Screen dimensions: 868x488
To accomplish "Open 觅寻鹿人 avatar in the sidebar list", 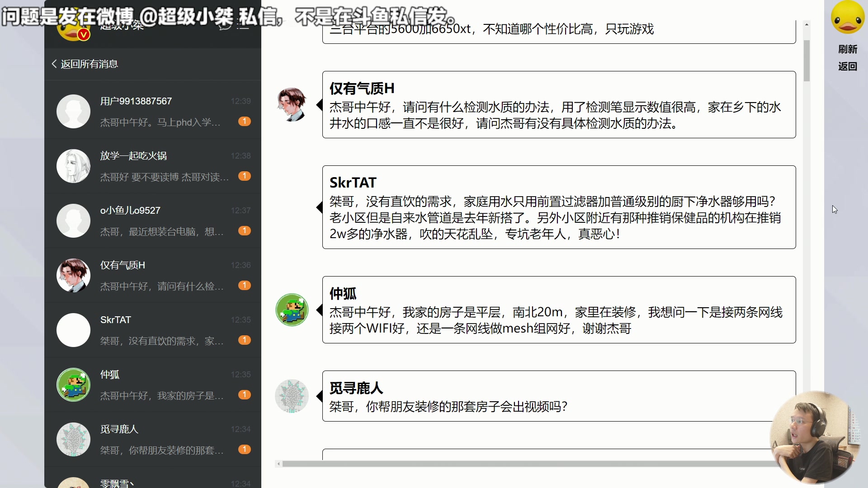I will 73,439.
